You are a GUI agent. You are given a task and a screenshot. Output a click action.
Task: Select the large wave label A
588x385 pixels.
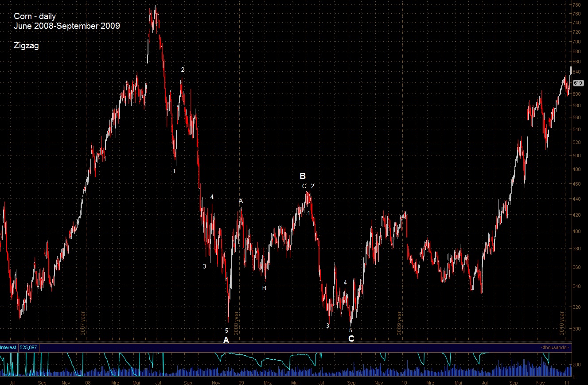[x=226, y=340]
